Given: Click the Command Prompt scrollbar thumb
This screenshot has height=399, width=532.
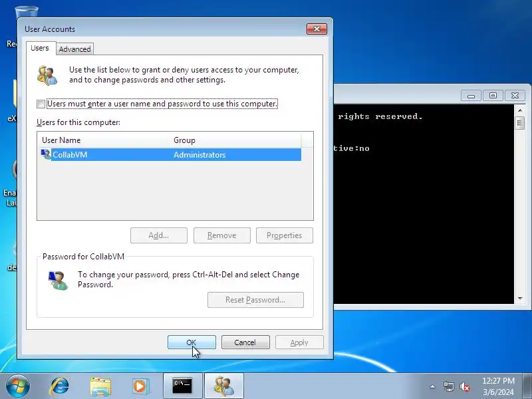Looking at the screenshot, I should (x=520, y=123).
